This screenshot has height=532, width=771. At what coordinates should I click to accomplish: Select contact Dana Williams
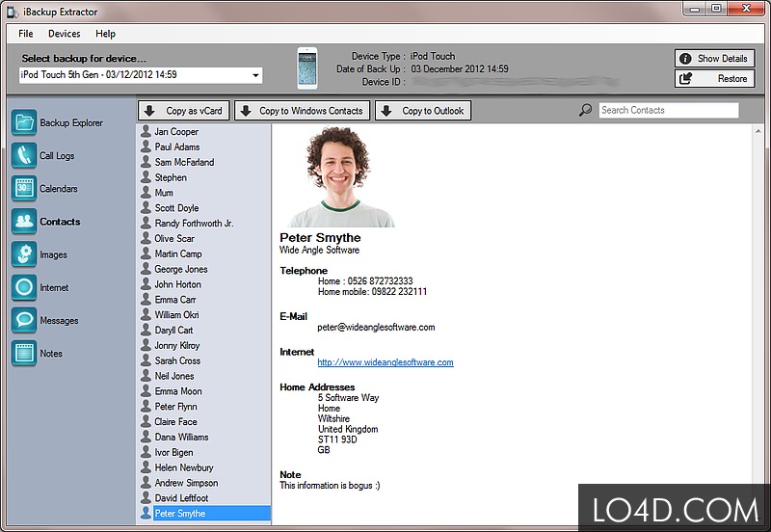(181, 437)
